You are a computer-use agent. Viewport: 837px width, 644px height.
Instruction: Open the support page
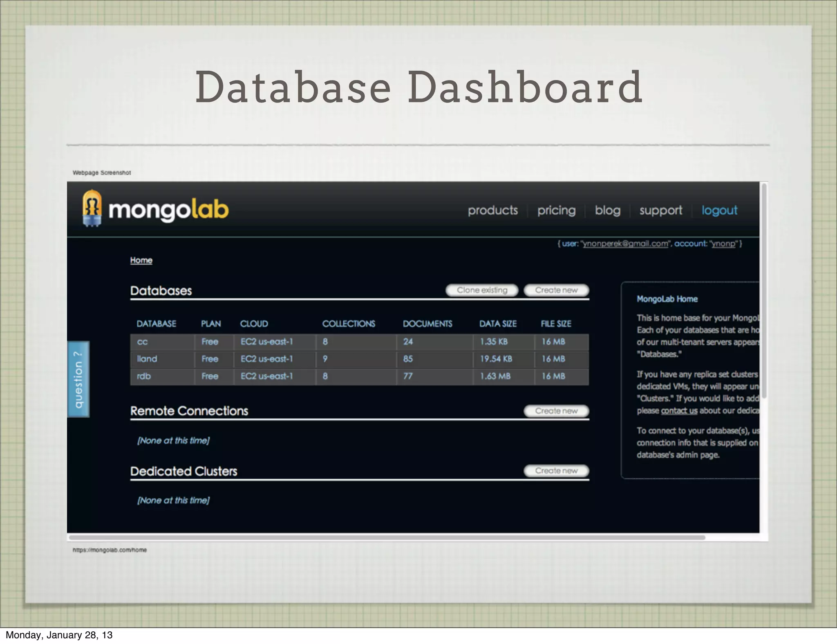[660, 210]
